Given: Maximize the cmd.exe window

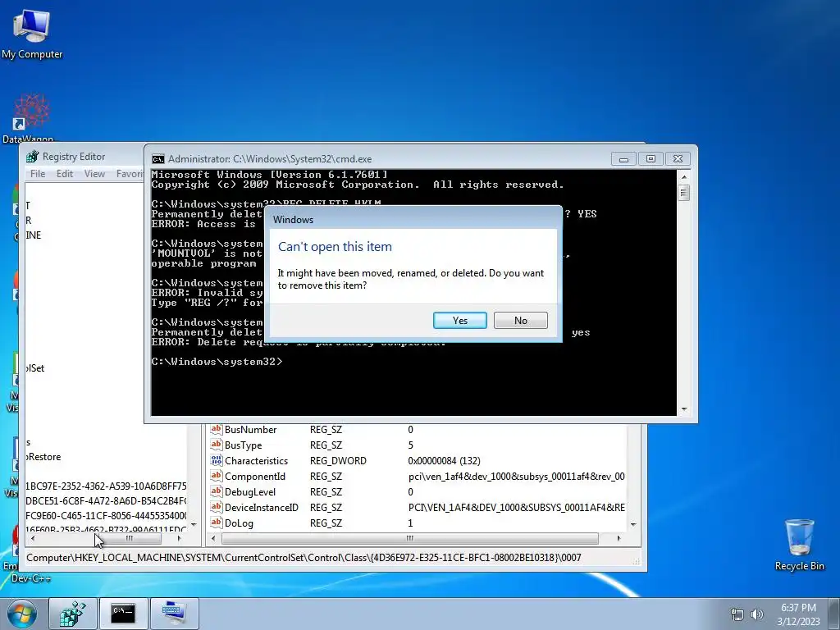Looking at the screenshot, I should (x=651, y=159).
